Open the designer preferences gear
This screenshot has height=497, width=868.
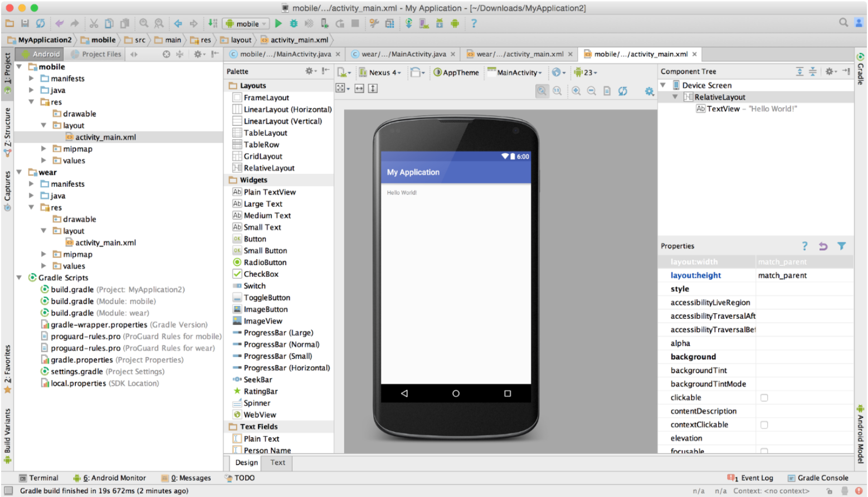650,90
